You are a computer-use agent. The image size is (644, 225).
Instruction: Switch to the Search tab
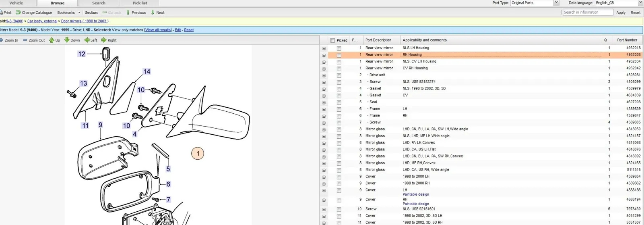99,3
